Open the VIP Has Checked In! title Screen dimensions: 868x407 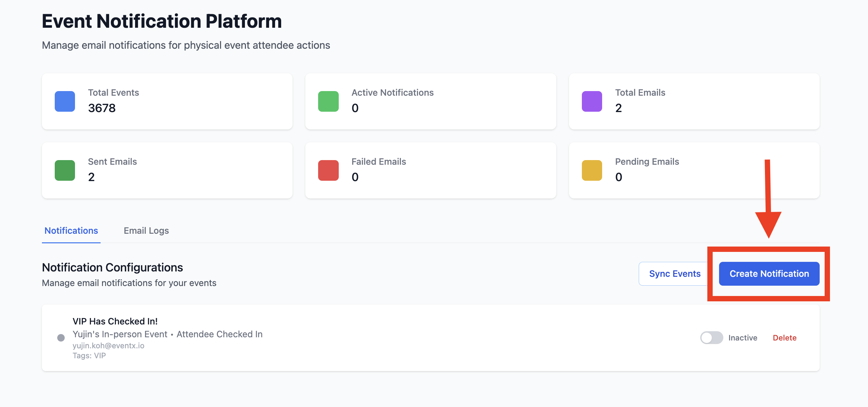[x=115, y=321]
